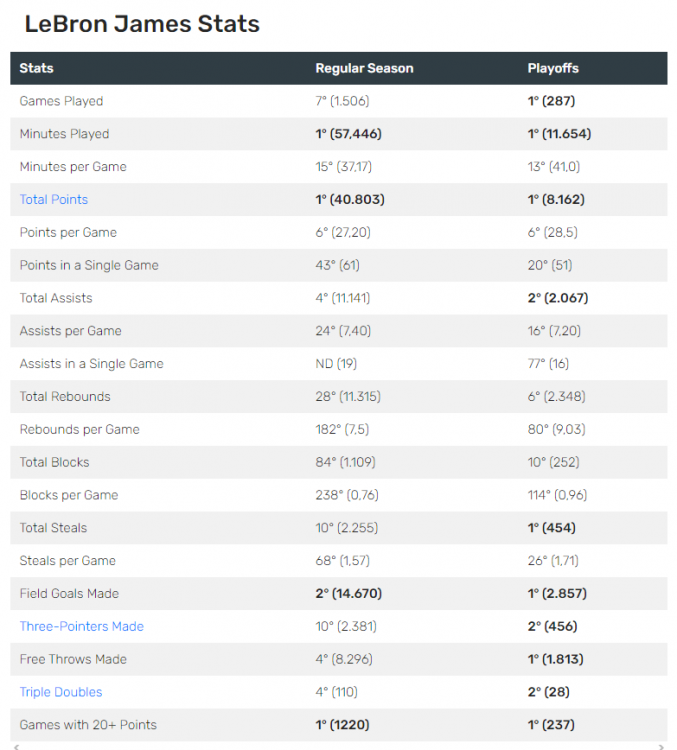
Task: Select the Playoffs column header
Action: [x=553, y=69]
